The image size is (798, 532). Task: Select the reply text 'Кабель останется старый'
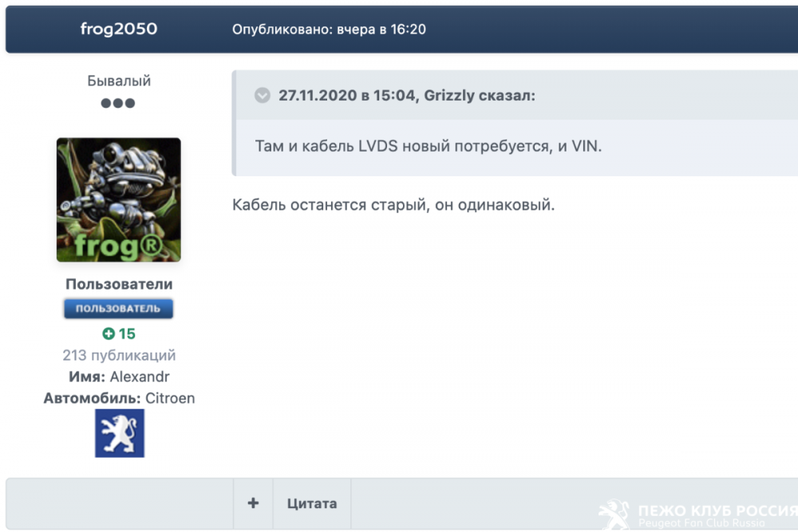coord(327,204)
